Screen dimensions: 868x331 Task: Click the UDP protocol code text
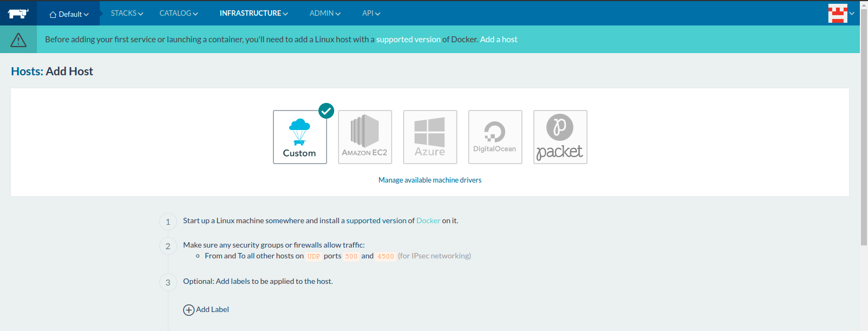[x=314, y=256]
